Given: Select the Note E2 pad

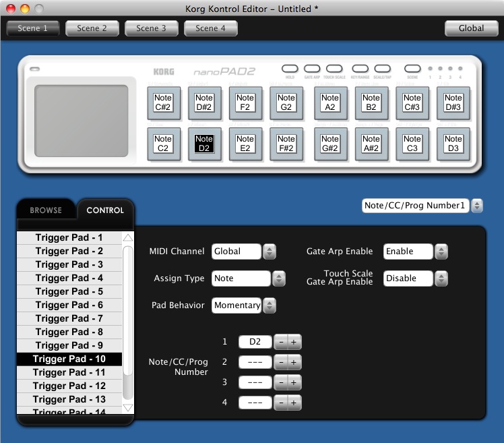Looking at the screenshot, I should pyautogui.click(x=245, y=144).
